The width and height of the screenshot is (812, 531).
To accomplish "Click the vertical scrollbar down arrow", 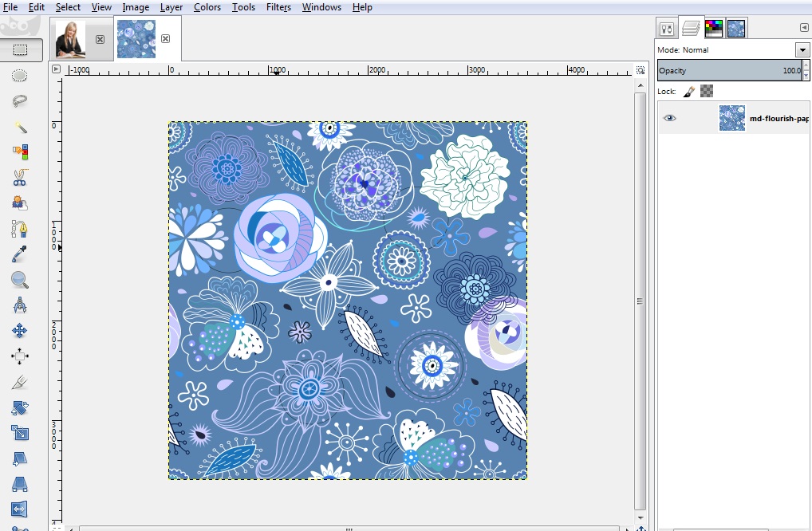I will point(641,517).
